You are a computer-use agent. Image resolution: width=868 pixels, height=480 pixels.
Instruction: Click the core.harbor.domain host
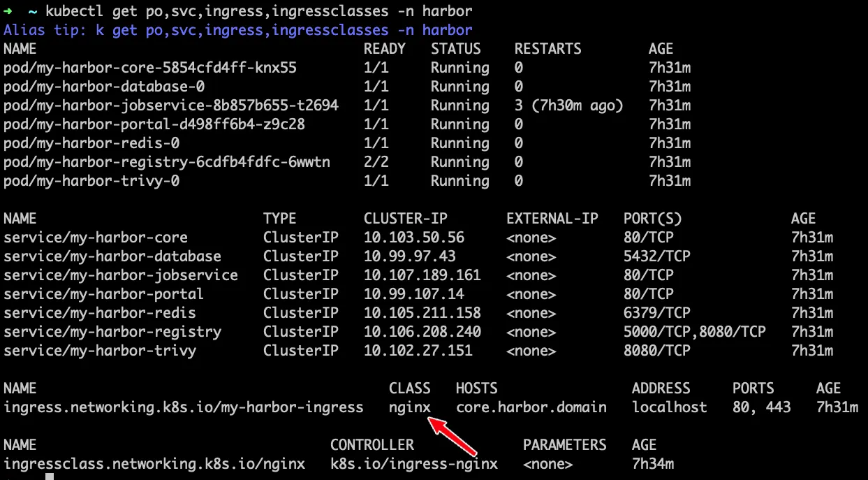[531, 407]
